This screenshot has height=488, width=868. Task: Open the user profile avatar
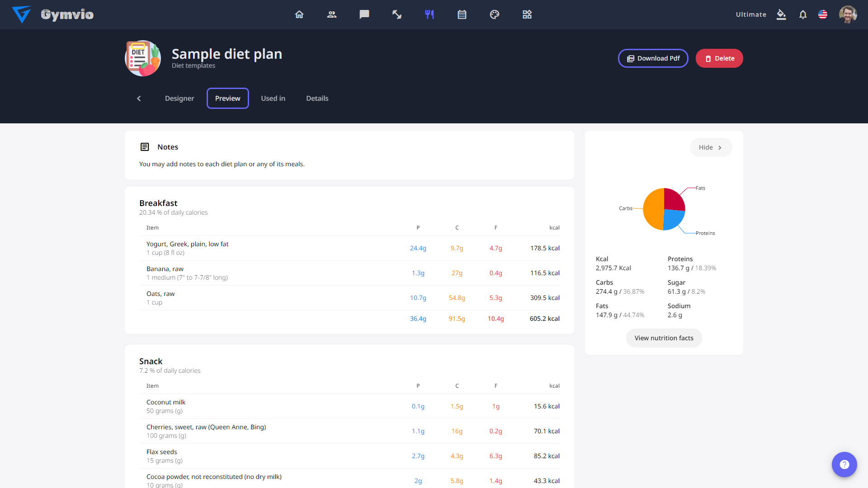[848, 14]
